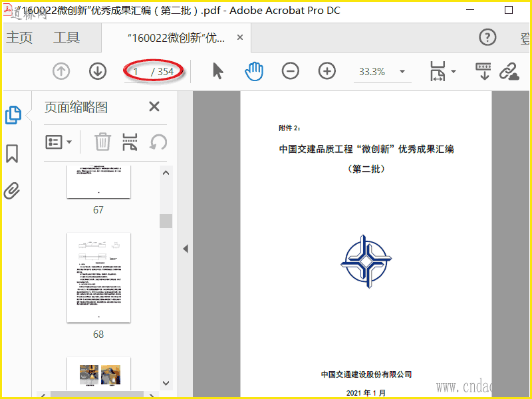Minimize the Acrobat window
This screenshot has width=532, height=399.
[470, 10]
